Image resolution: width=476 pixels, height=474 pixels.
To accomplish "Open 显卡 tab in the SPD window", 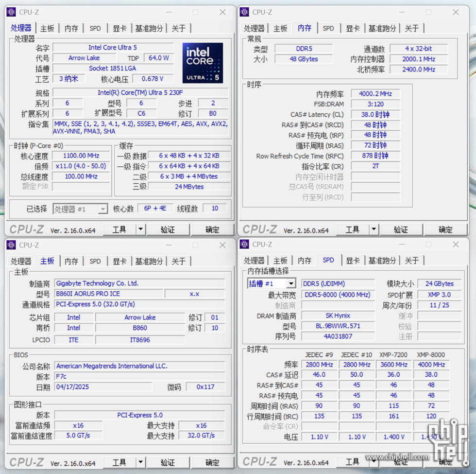I will pyautogui.click(x=353, y=261).
